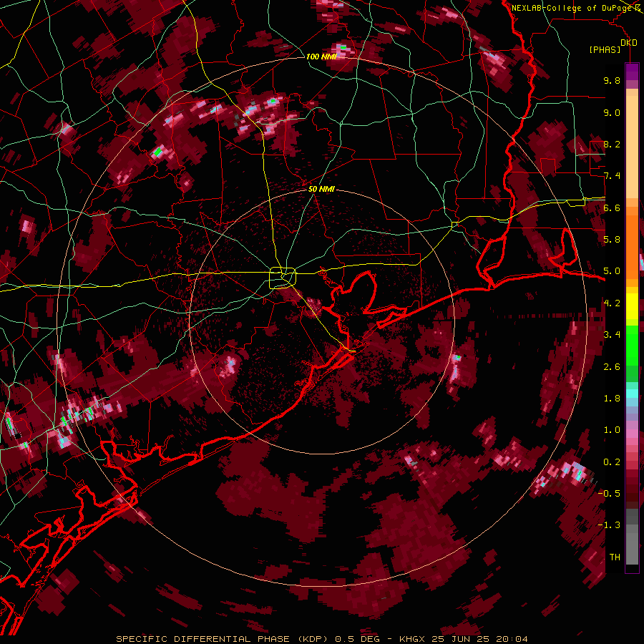644x644 pixels.
Task: Click the purple top segment of the color bar
Action: pos(632,72)
